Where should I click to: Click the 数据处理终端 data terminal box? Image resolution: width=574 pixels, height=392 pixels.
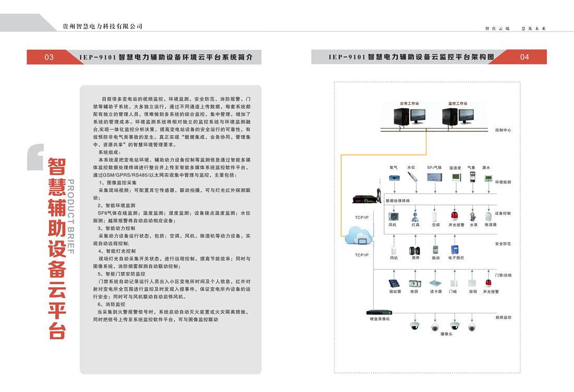click(397, 201)
